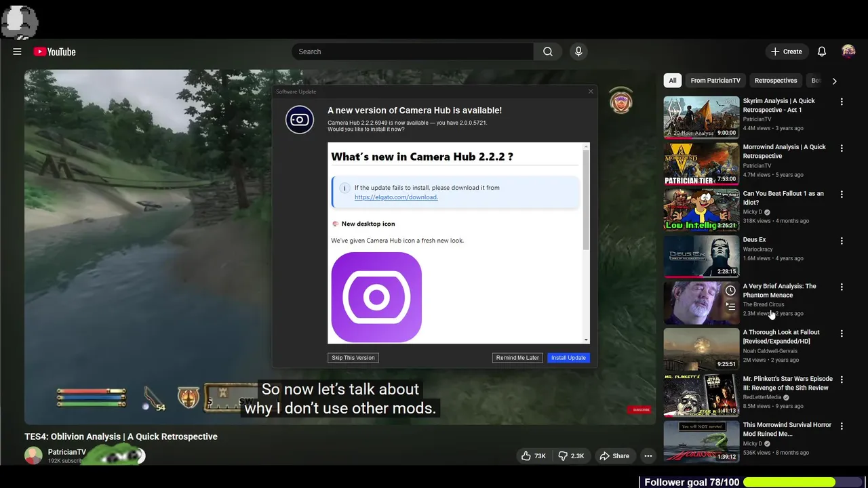
Task: Open the YouTube hamburger guide menu
Action: tap(17, 52)
